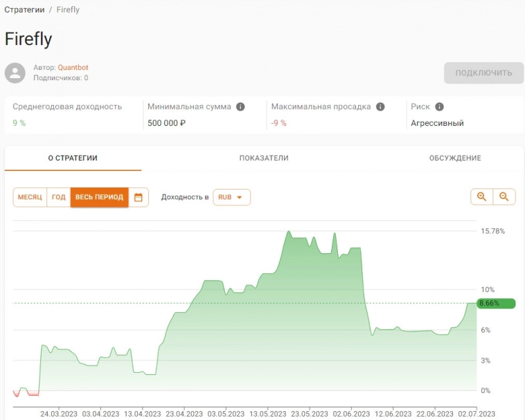Switch to the О СТРАТЕГИИ tab
This screenshot has width=525, height=420.
coord(73,158)
